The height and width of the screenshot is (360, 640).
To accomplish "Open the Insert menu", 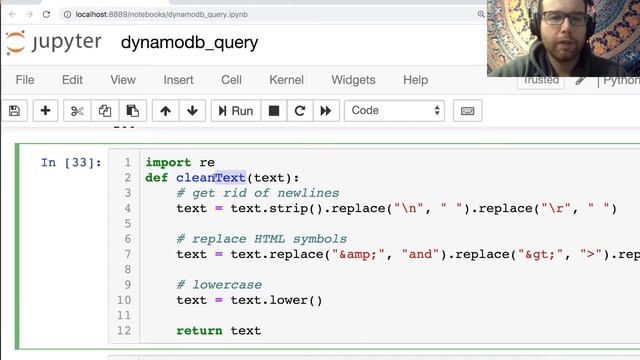I will pyautogui.click(x=178, y=80).
